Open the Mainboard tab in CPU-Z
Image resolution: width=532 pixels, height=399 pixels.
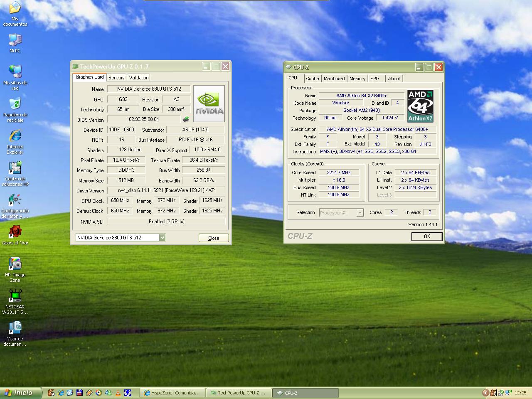click(x=334, y=79)
